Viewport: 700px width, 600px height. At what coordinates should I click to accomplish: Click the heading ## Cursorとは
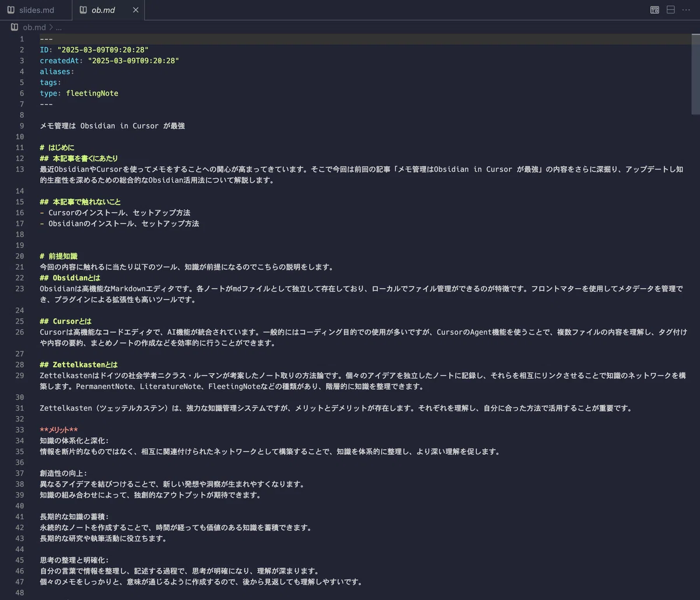coord(66,321)
